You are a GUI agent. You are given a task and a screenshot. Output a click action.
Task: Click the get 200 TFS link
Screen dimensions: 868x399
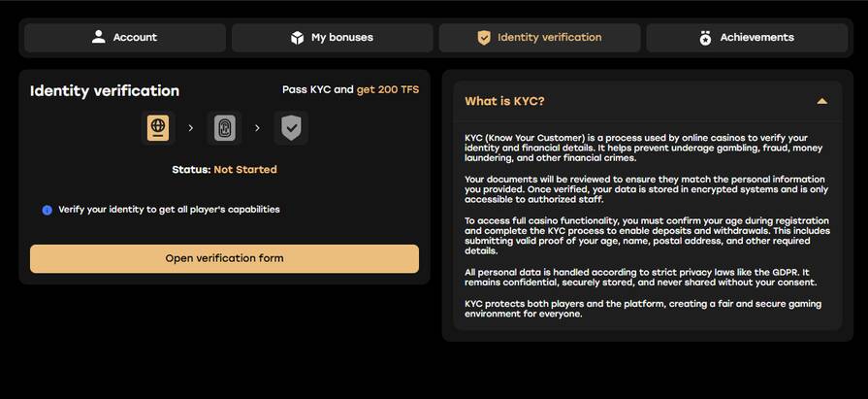coord(388,89)
